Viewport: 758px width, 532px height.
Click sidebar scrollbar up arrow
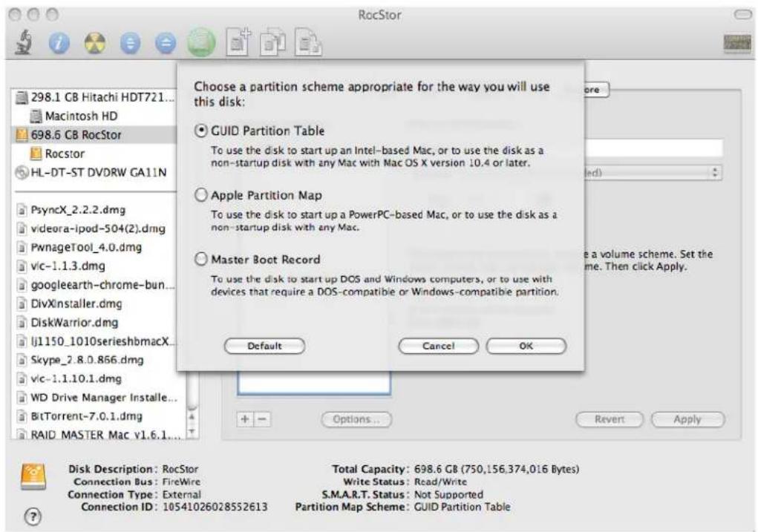point(192,416)
